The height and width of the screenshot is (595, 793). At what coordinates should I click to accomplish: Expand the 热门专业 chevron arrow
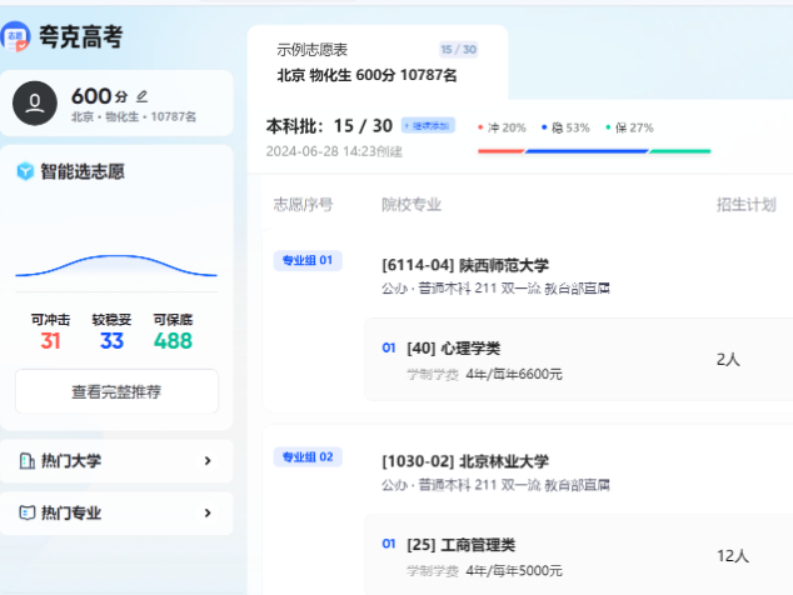[207, 513]
